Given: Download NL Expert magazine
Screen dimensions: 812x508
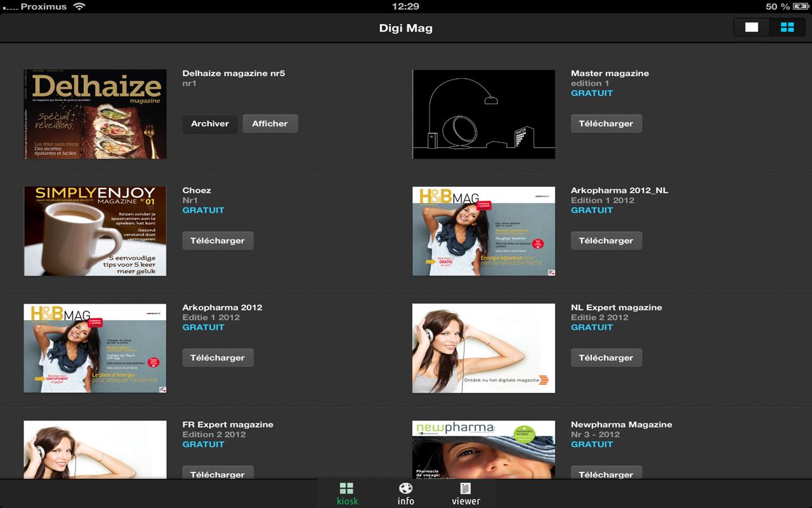Looking at the screenshot, I should pos(606,358).
